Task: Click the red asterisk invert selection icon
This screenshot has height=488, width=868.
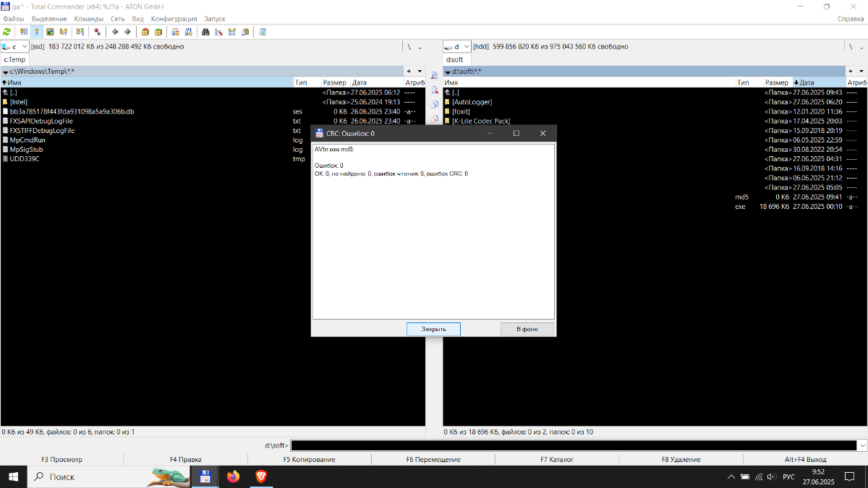Action: (x=97, y=32)
